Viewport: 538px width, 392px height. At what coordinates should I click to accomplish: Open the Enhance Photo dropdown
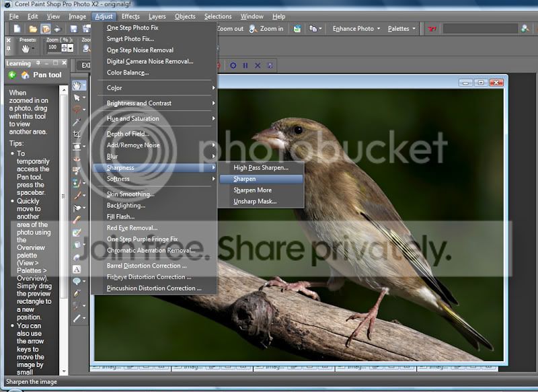tap(356, 29)
